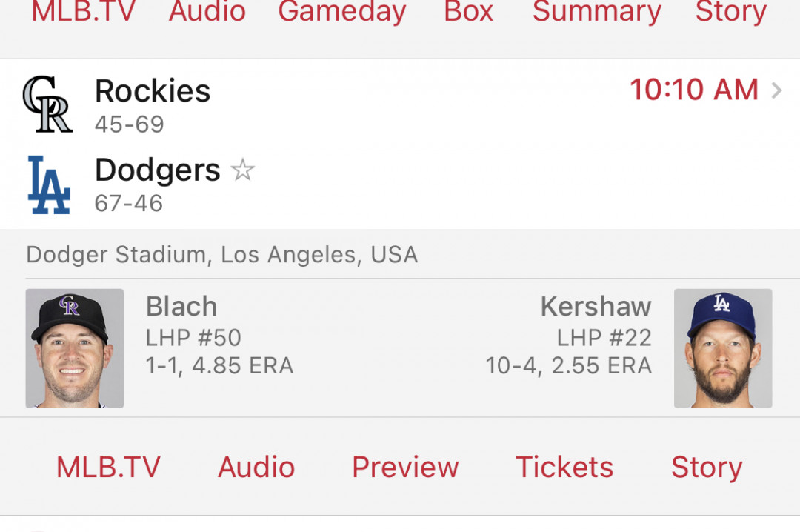Screen dimensions: 800x532
Task: Read the Story for Rockies–Dodgers game
Action: (707, 468)
